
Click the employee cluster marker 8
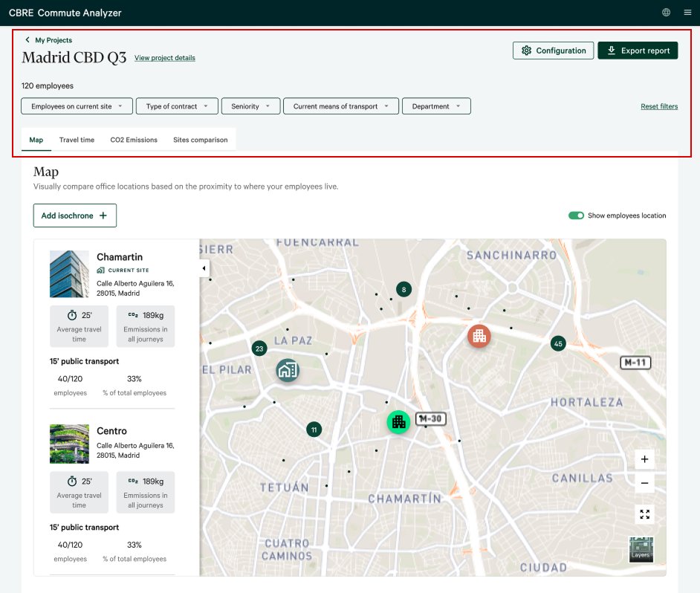tap(404, 289)
